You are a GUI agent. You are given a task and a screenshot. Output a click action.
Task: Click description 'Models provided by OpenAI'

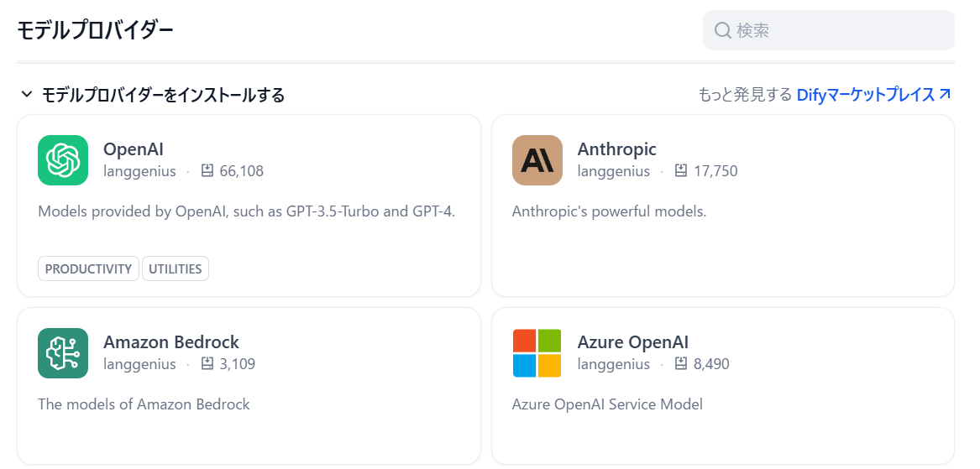click(246, 211)
